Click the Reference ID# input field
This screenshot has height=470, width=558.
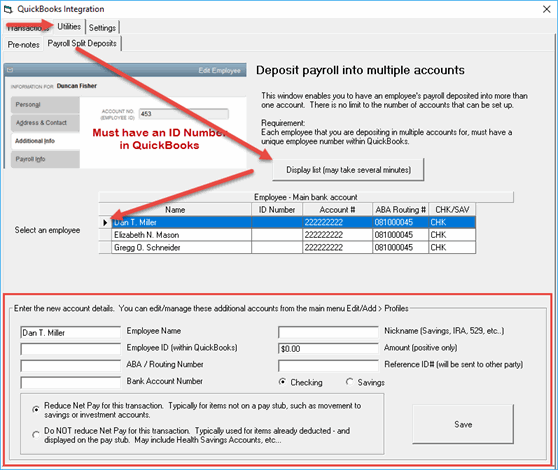(328, 365)
